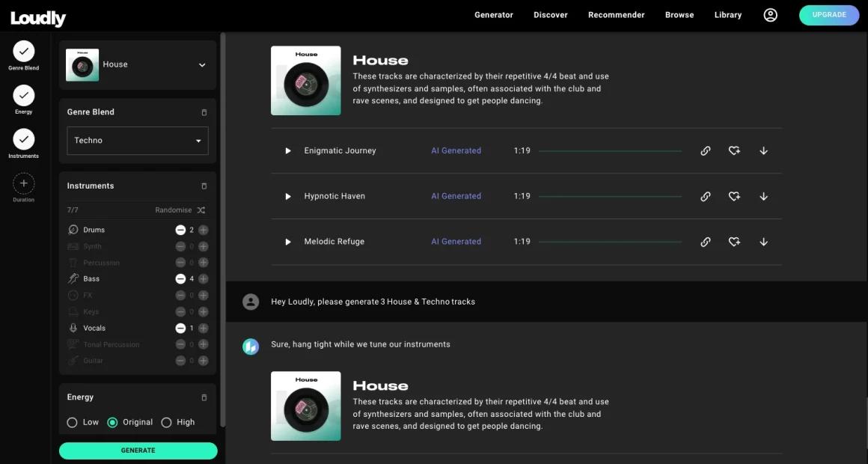Delete the Genre Blend section
The image size is (868, 464).
[204, 112]
